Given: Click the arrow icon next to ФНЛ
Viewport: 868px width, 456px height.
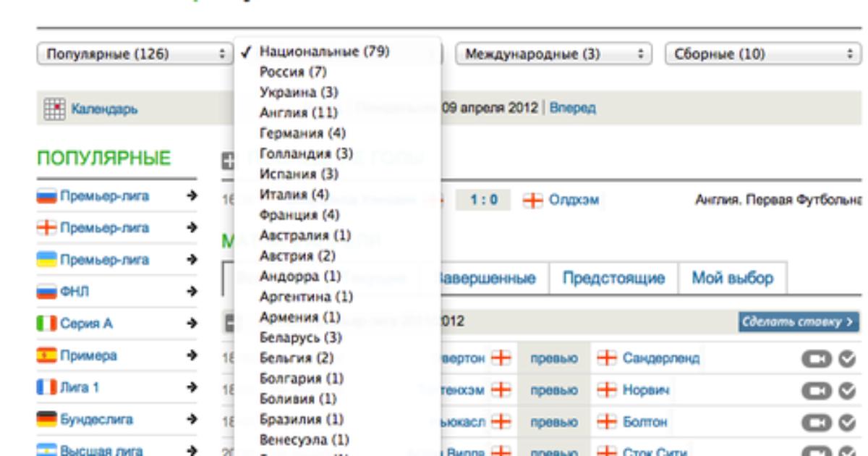Looking at the screenshot, I should pos(191,292).
